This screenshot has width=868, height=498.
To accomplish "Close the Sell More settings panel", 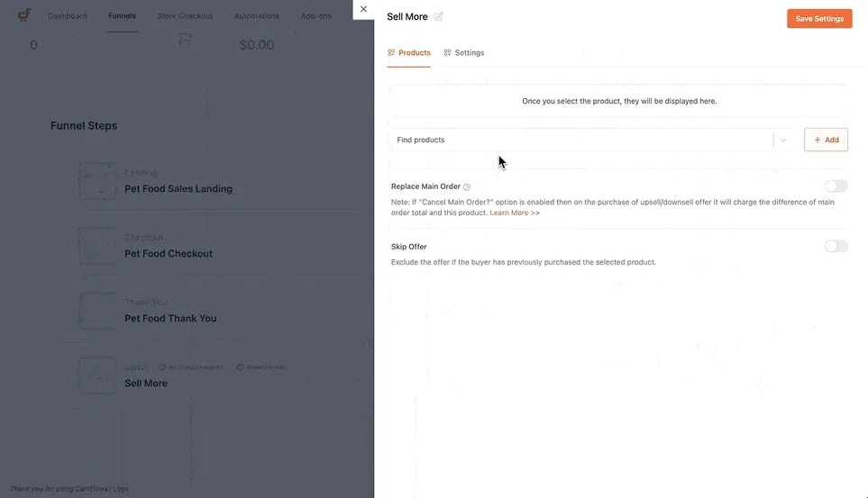I will point(363,9).
